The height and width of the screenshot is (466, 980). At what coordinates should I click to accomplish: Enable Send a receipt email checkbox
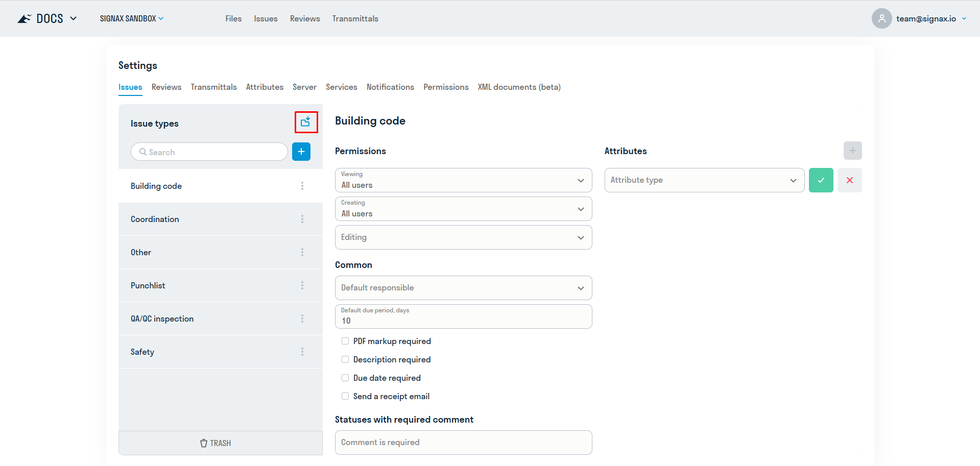click(x=345, y=396)
